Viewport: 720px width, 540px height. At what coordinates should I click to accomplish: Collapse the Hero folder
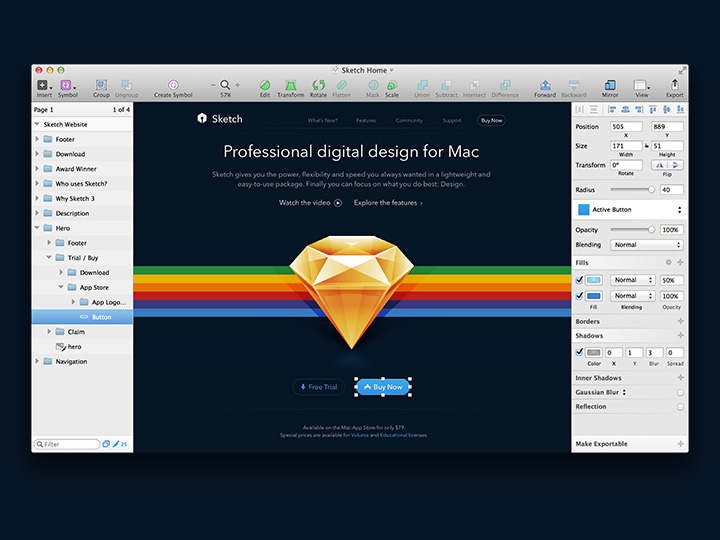coord(37,228)
